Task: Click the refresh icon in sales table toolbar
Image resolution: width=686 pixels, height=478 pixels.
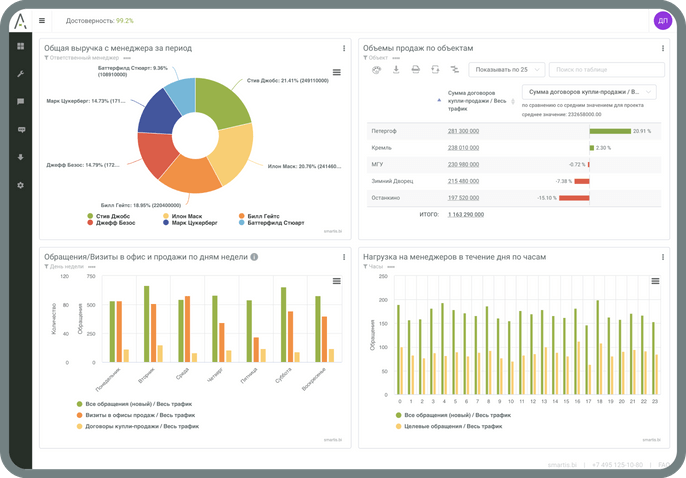Action: [x=435, y=70]
